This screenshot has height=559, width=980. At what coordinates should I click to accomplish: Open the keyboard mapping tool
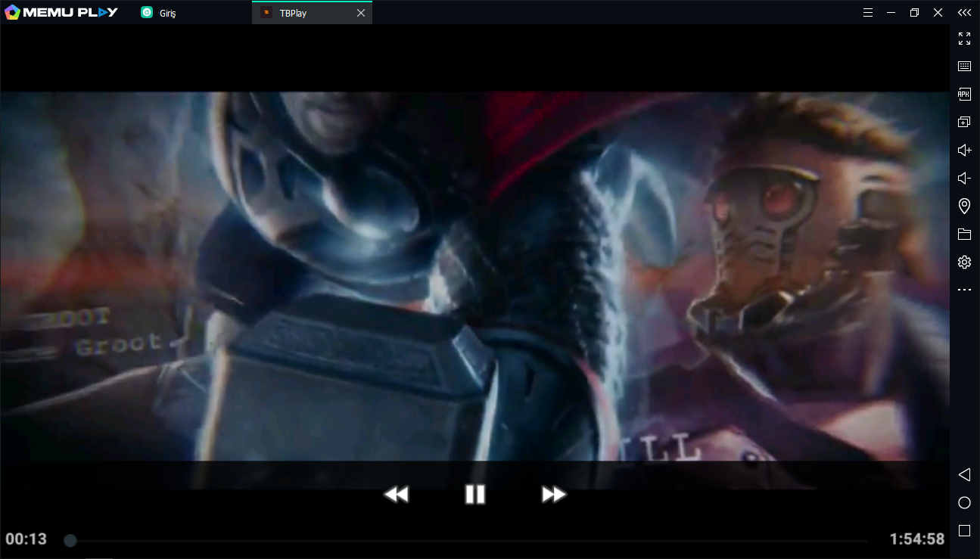point(964,67)
